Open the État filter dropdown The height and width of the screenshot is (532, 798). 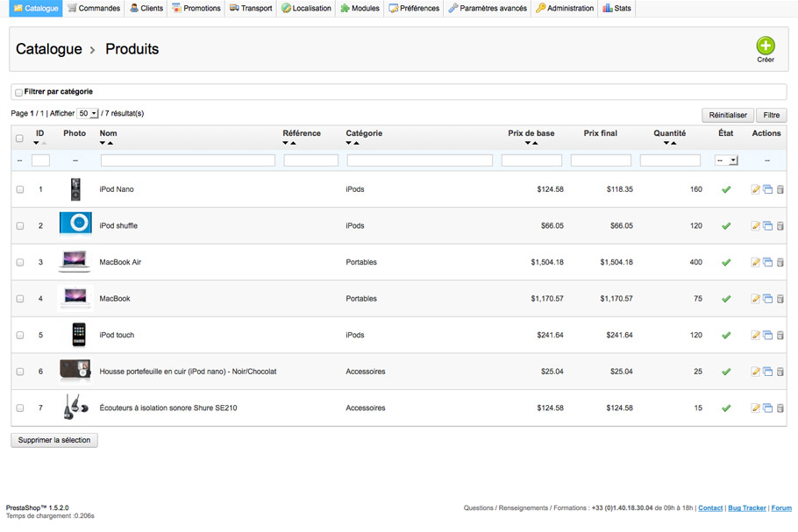point(726,160)
